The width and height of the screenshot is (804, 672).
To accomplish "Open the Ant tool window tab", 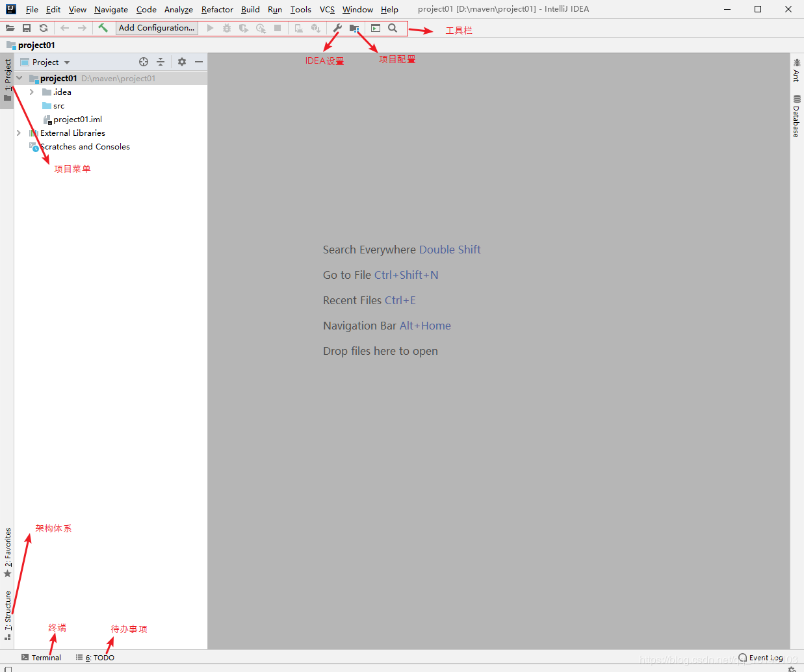I will [x=796, y=70].
